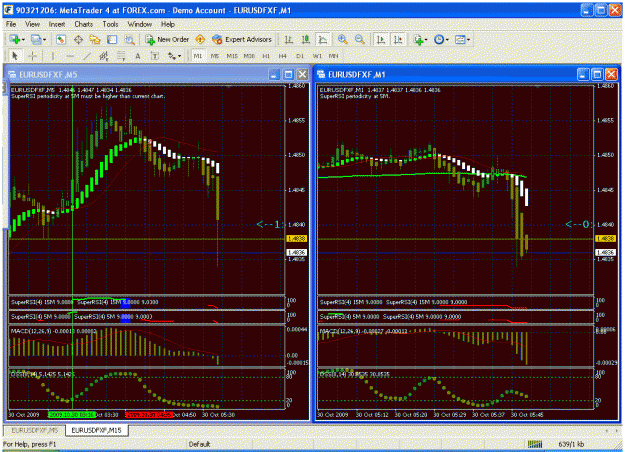Select the crosshair tool

pyautogui.click(x=33, y=56)
